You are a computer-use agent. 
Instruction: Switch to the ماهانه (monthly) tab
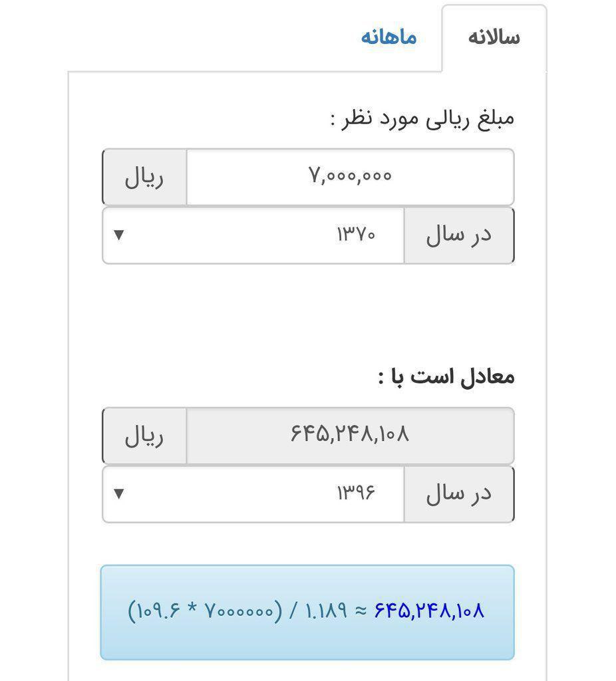click(x=388, y=37)
